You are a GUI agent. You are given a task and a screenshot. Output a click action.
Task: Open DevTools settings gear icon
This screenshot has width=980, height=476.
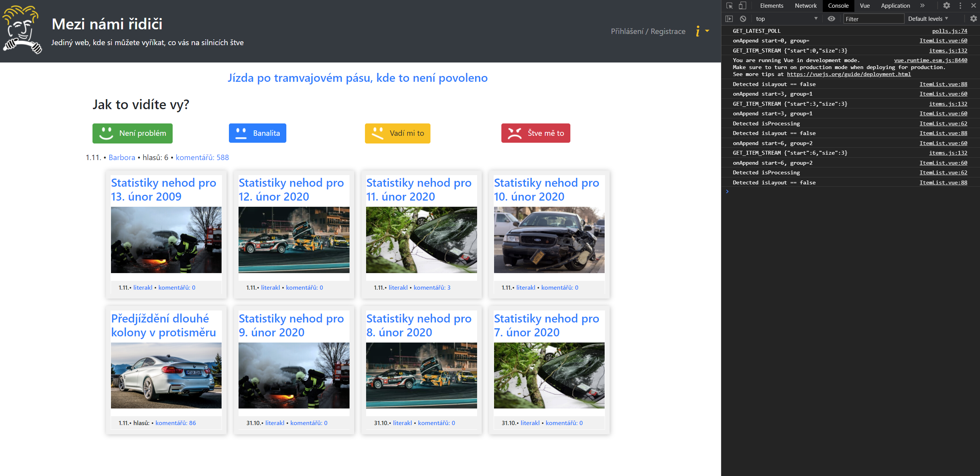coord(946,6)
